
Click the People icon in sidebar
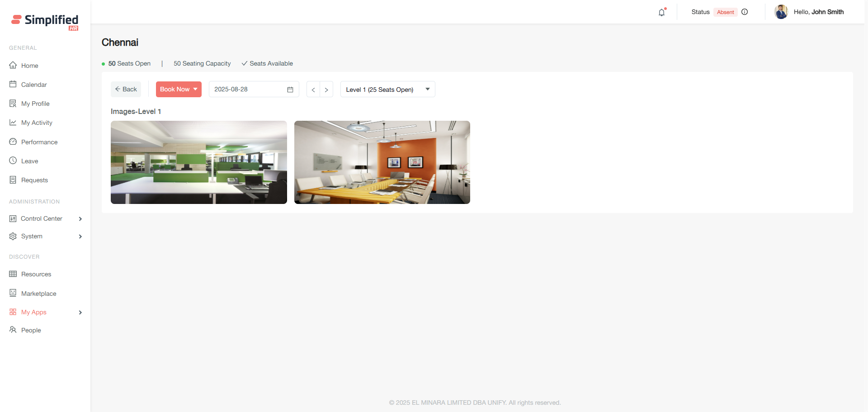tap(13, 330)
